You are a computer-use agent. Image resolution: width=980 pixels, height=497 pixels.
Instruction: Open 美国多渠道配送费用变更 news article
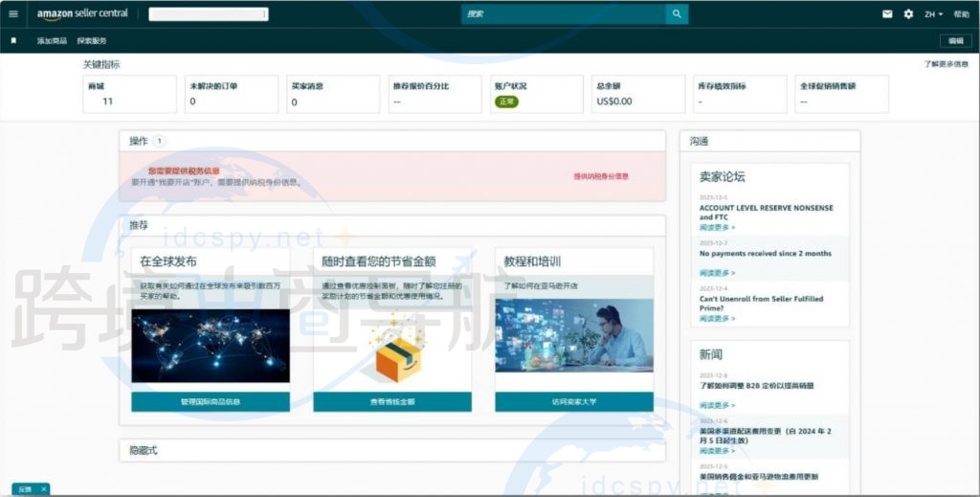point(766,436)
